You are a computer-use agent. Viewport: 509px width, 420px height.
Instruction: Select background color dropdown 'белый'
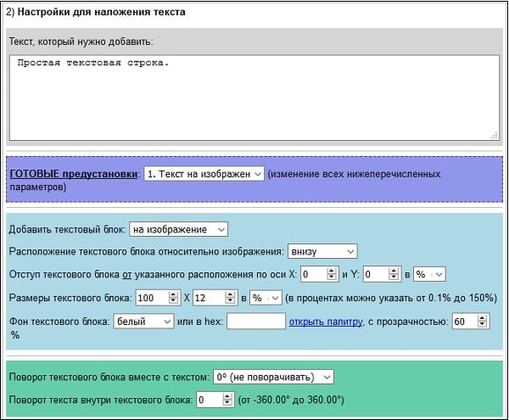pos(143,322)
